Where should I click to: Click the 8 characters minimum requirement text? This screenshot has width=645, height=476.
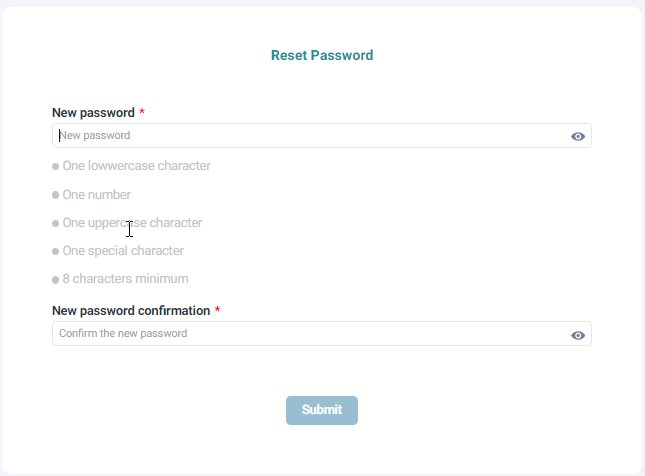pyautogui.click(x=125, y=279)
